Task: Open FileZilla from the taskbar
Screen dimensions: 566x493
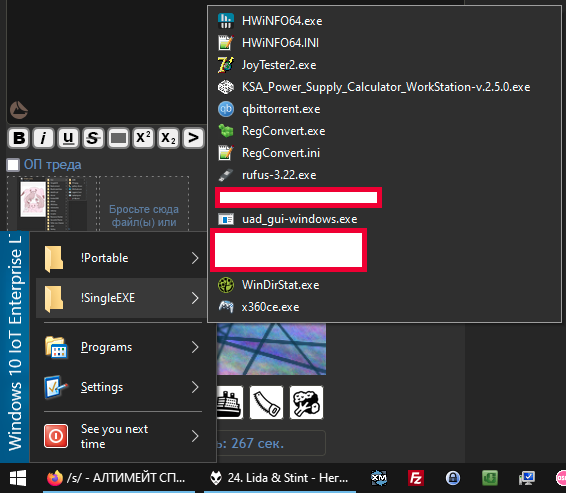Action: [x=416, y=478]
